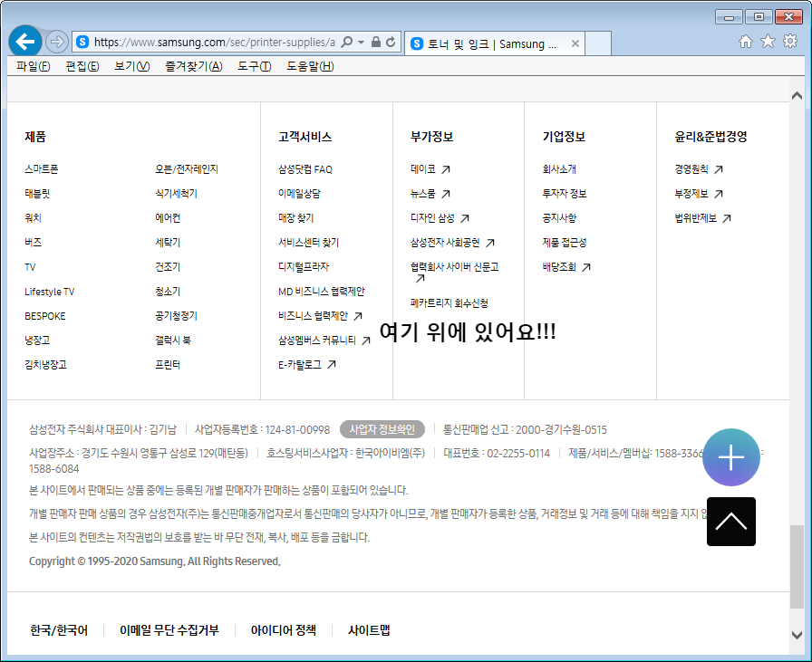Click the Favorites star icon

[x=768, y=42]
